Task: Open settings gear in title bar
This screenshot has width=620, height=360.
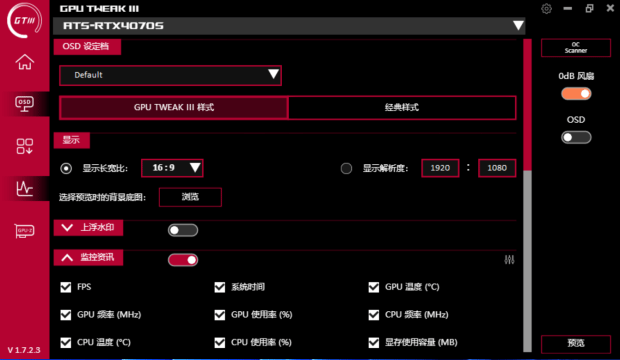Action: (546, 8)
